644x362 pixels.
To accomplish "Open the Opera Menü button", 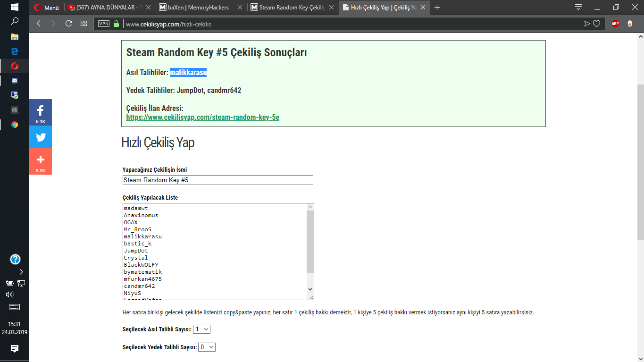I will (x=47, y=8).
